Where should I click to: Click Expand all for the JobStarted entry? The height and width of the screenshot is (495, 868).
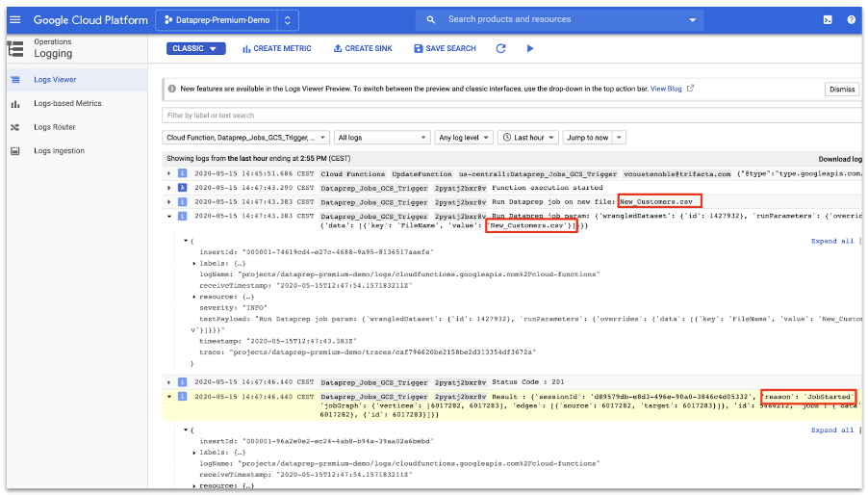coord(832,430)
